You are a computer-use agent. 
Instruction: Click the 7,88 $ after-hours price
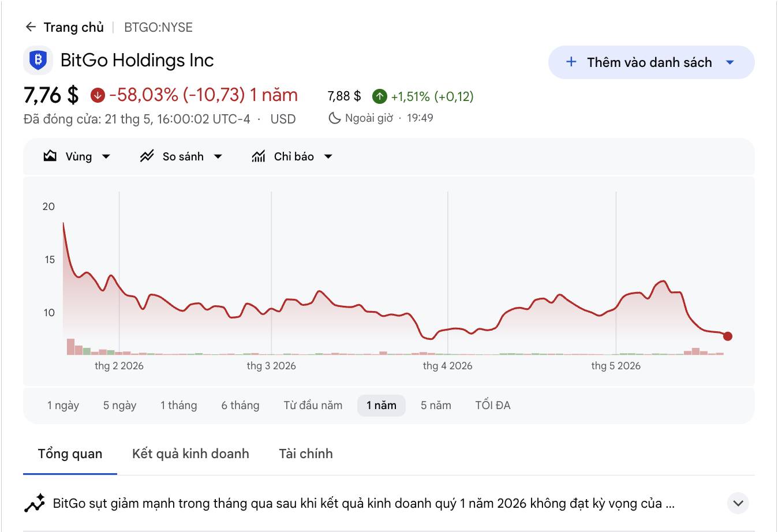point(344,96)
